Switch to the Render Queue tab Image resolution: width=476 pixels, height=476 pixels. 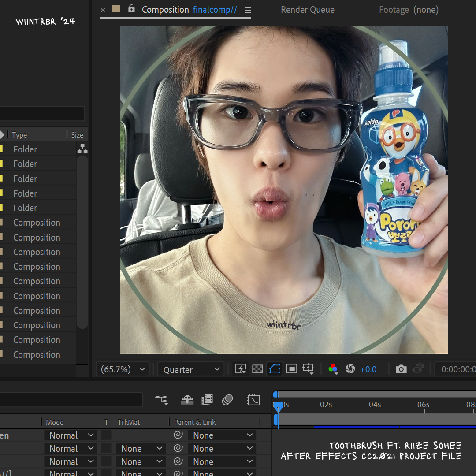308,10
